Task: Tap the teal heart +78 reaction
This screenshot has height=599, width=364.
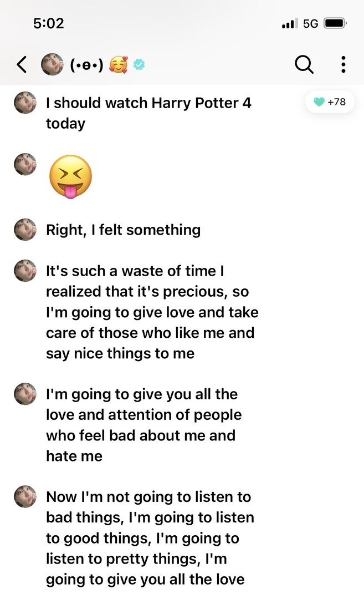Action: (330, 102)
